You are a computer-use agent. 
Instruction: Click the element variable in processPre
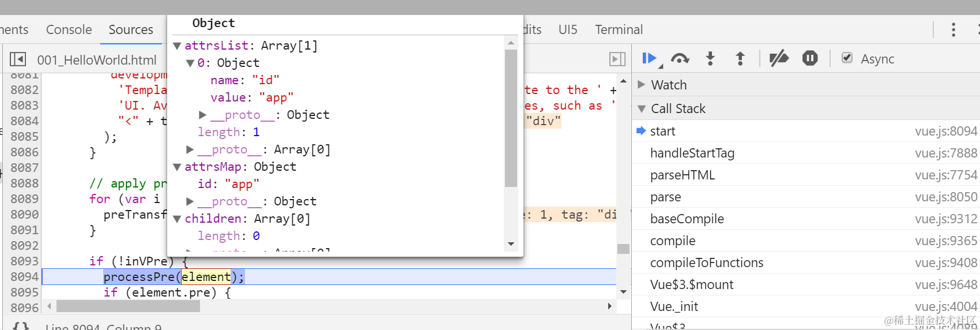(206, 277)
